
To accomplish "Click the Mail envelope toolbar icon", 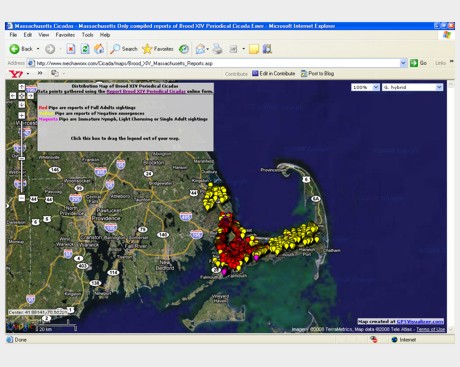I will [200, 49].
